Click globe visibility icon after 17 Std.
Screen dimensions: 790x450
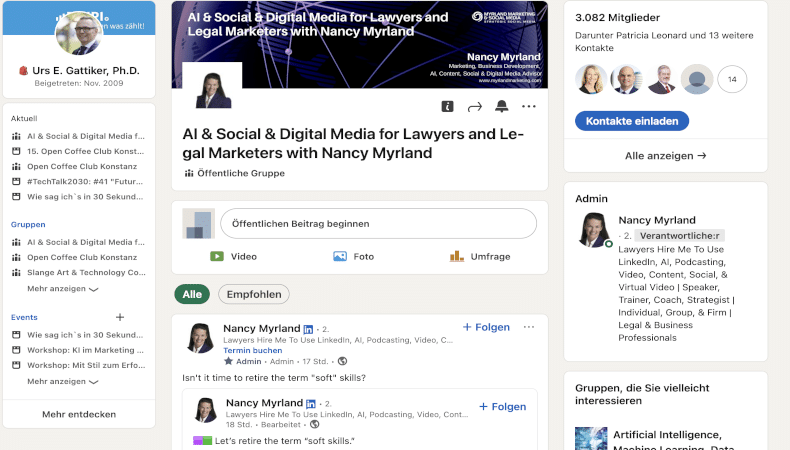343,361
